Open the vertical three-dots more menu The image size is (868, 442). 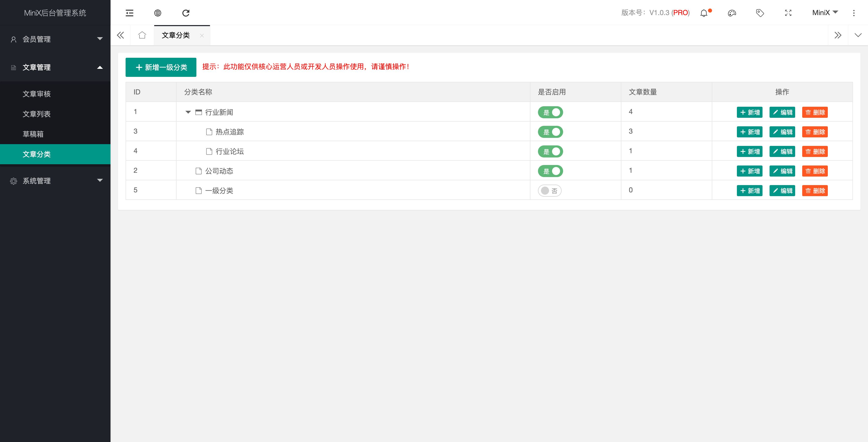click(x=854, y=13)
